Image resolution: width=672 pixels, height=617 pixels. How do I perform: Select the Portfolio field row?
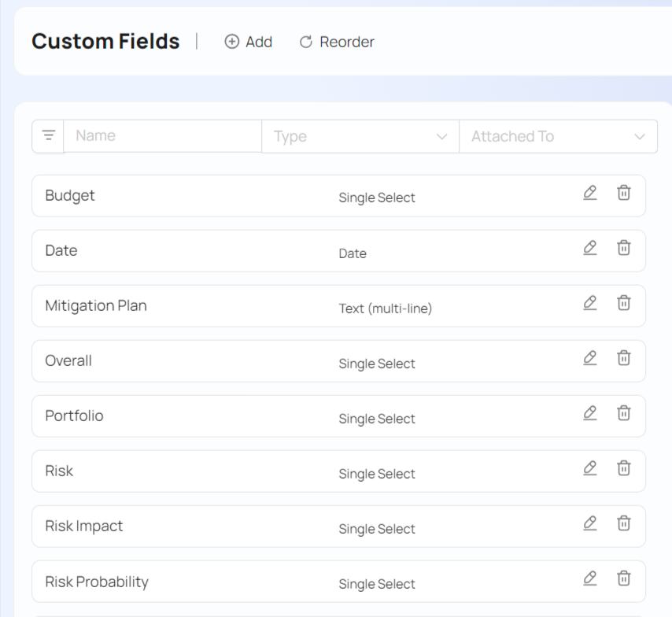74,416
